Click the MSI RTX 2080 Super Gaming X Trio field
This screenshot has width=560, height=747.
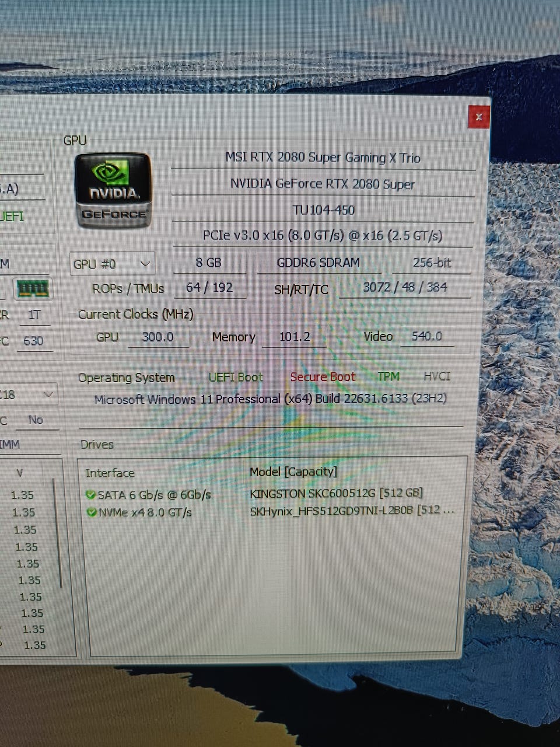pos(323,158)
